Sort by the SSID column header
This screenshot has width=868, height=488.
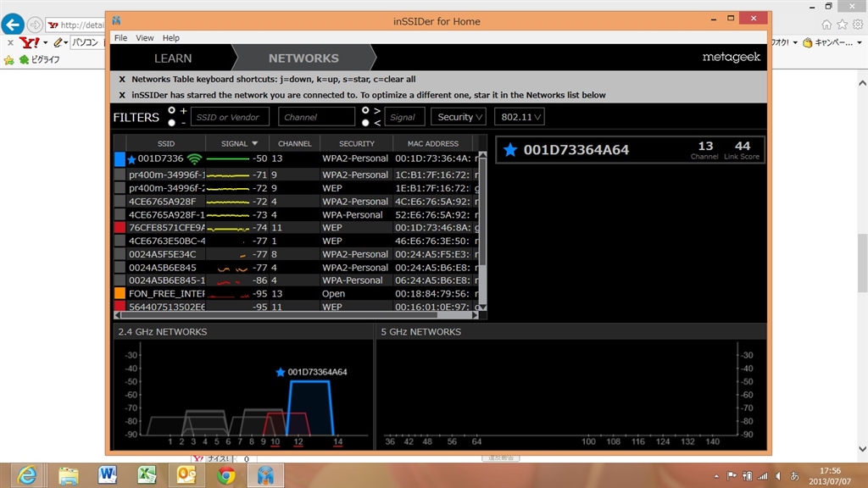[x=165, y=143]
